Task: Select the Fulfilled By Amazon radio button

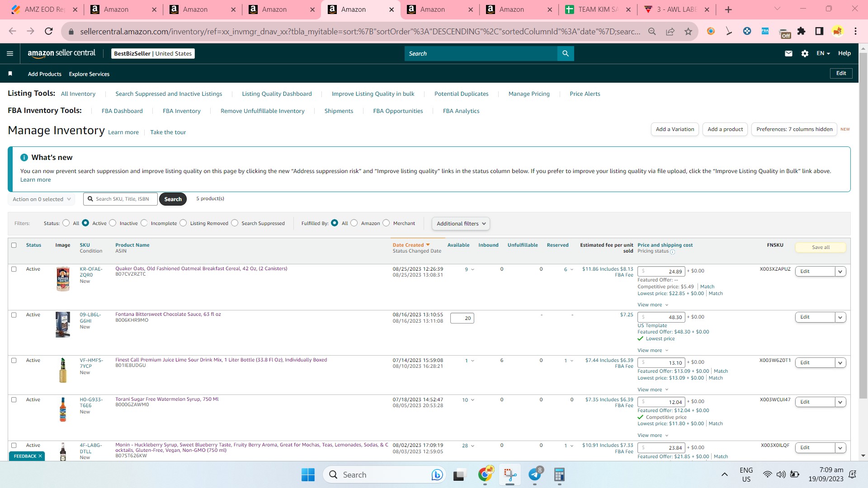Action: (354, 223)
